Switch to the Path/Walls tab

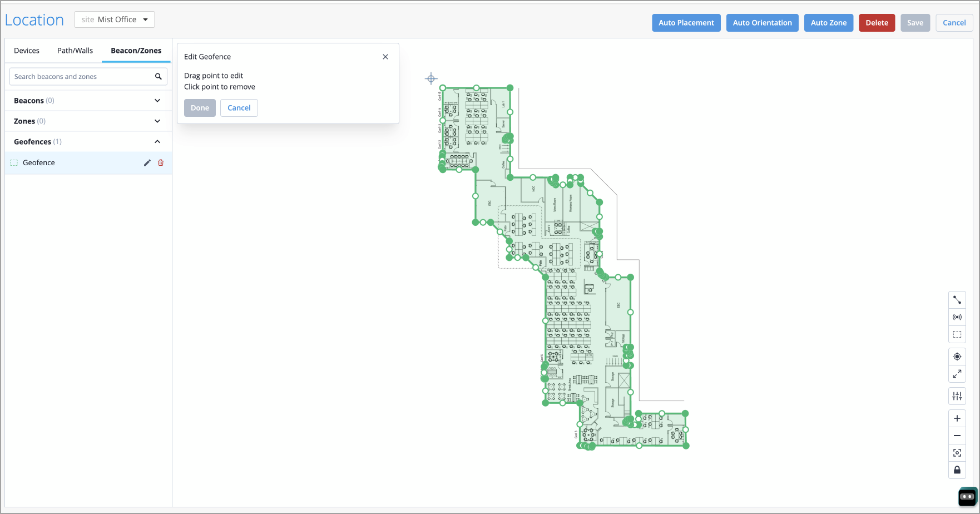[x=75, y=51]
